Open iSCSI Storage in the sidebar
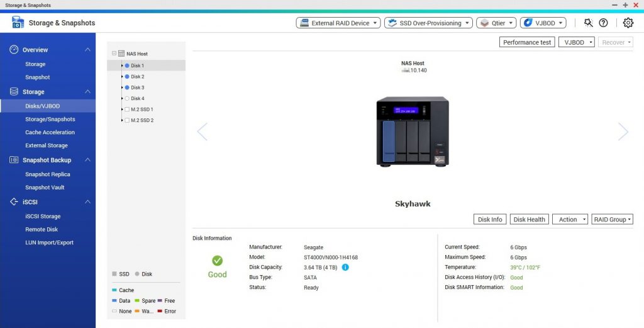Screen dimensions: 644x328 tap(43, 216)
